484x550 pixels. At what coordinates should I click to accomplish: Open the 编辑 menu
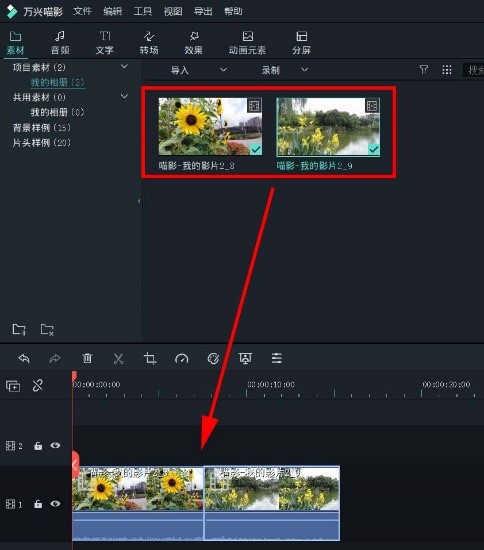(x=113, y=11)
